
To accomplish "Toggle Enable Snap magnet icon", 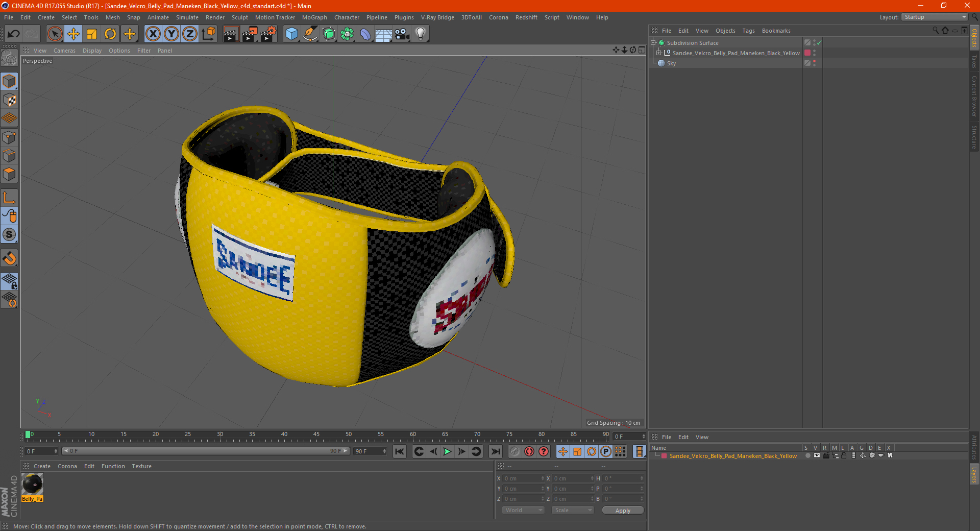I will pyautogui.click(x=9, y=258).
